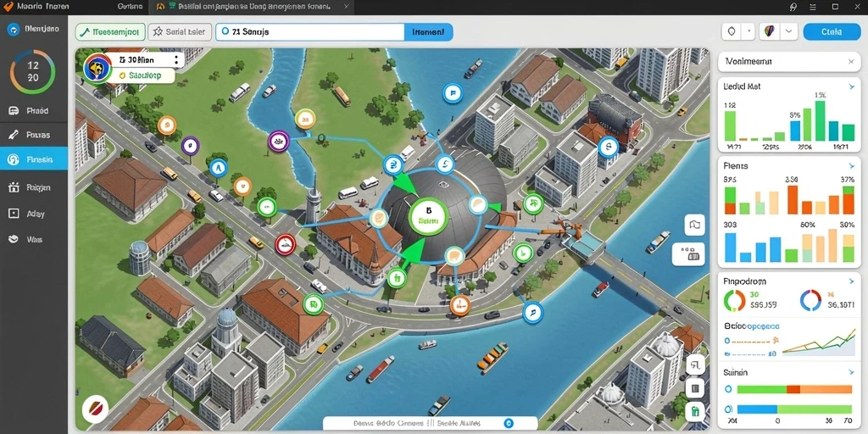Open the avatar badge at map top-left

point(97,68)
